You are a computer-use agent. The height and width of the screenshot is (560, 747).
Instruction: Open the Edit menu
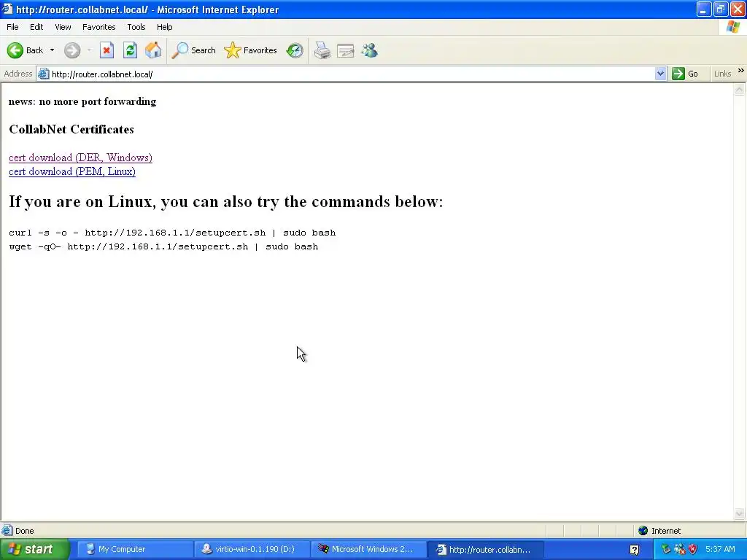pyautogui.click(x=36, y=27)
